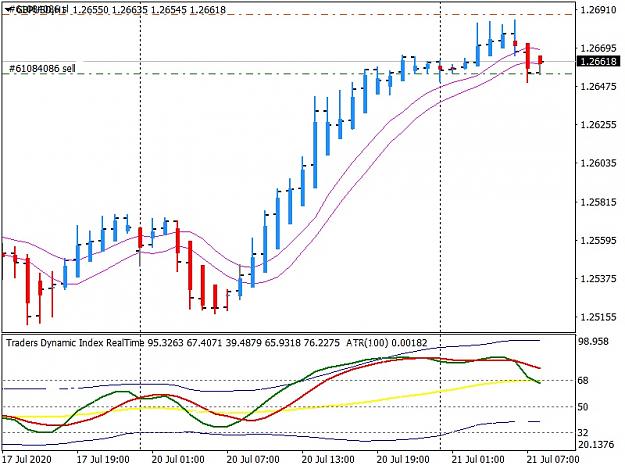
Task: Click the 1.25375 price axis label
Action: [x=599, y=279]
